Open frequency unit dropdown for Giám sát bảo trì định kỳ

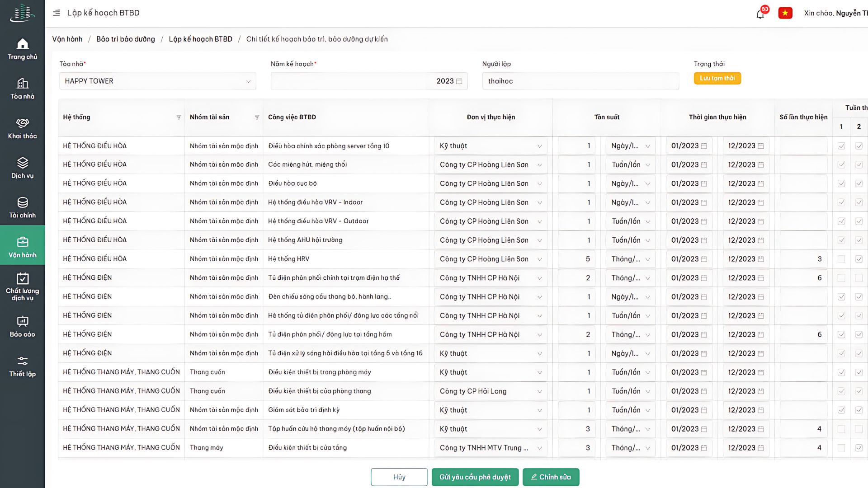[x=630, y=410]
